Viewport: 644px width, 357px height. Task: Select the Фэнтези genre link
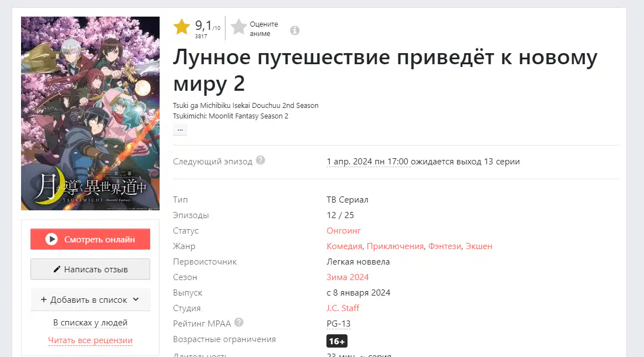click(445, 246)
